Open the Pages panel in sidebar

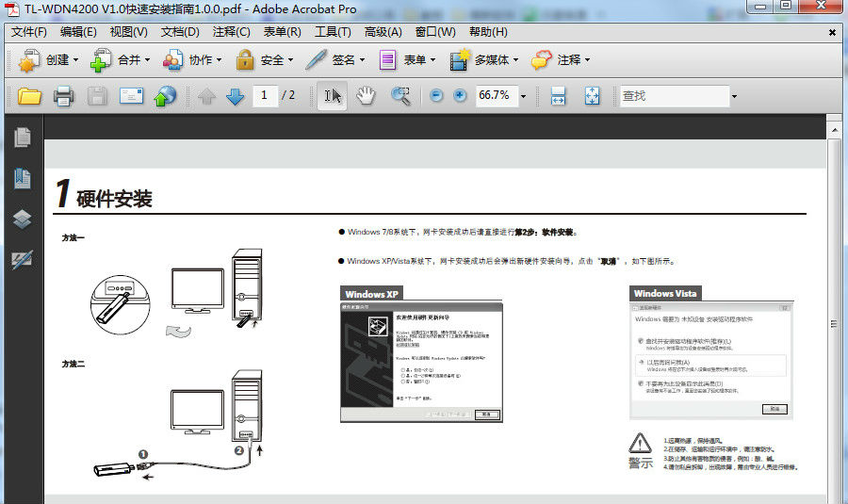coord(23,138)
